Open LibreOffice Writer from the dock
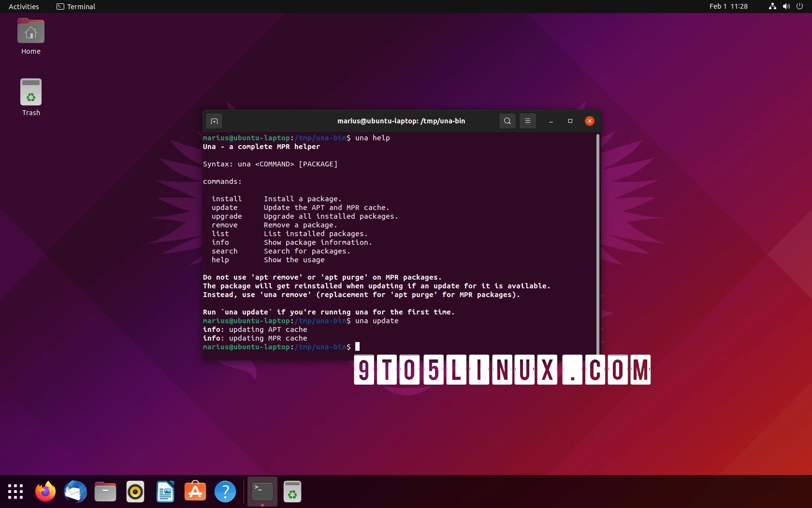 [165, 492]
